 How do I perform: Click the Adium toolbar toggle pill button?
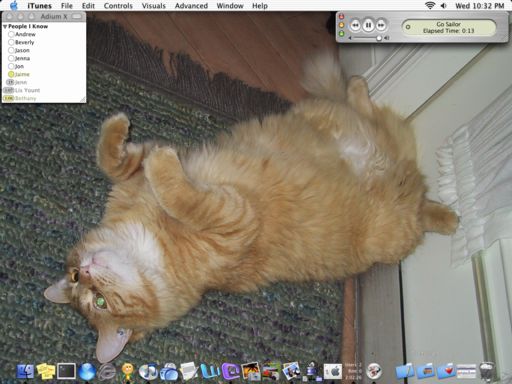pos(77,16)
